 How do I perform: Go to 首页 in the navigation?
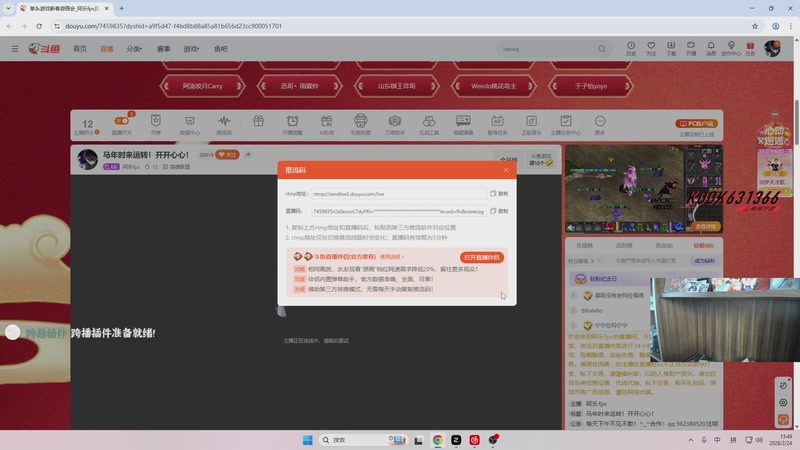pyautogui.click(x=80, y=49)
